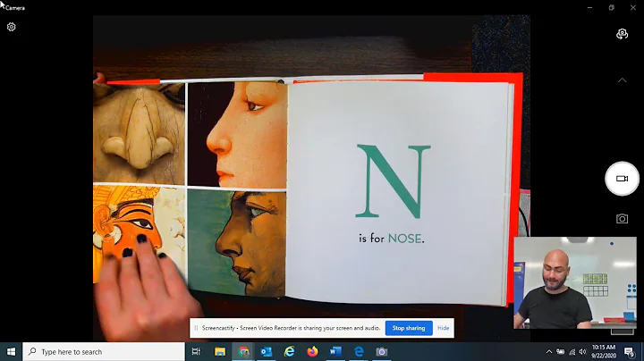Open Internet Explorer from the taskbar
This screenshot has width=644, height=361.
tap(290, 351)
